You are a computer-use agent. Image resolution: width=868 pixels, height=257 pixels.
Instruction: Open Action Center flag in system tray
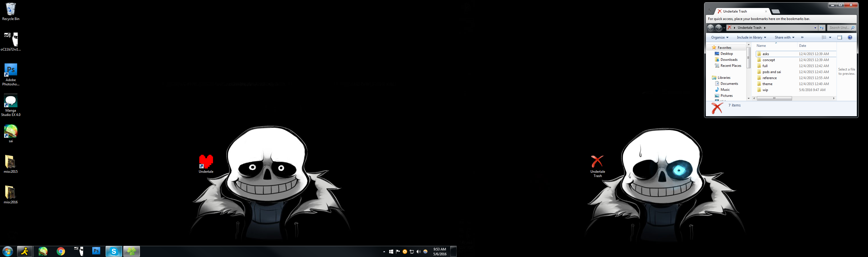(x=398, y=252)
